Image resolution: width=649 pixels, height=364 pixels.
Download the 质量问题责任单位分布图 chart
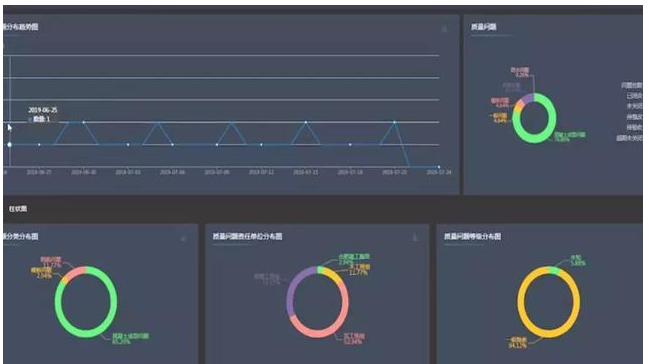(415, 237)
